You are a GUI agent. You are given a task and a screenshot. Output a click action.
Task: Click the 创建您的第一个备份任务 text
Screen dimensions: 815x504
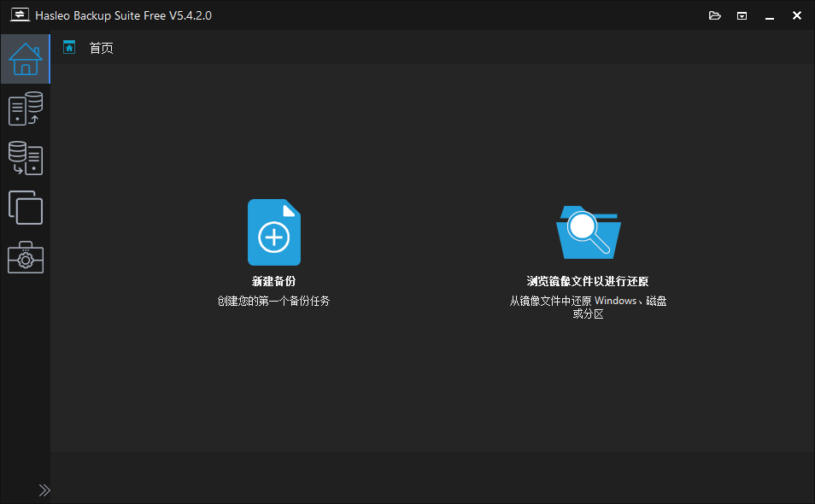[273, 300]
